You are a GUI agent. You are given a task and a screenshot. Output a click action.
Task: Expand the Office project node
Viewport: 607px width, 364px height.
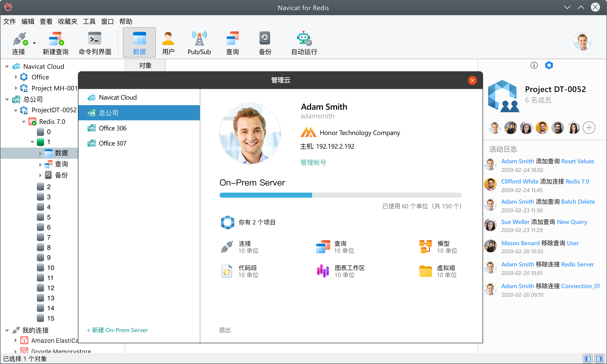tap(16, 77)
